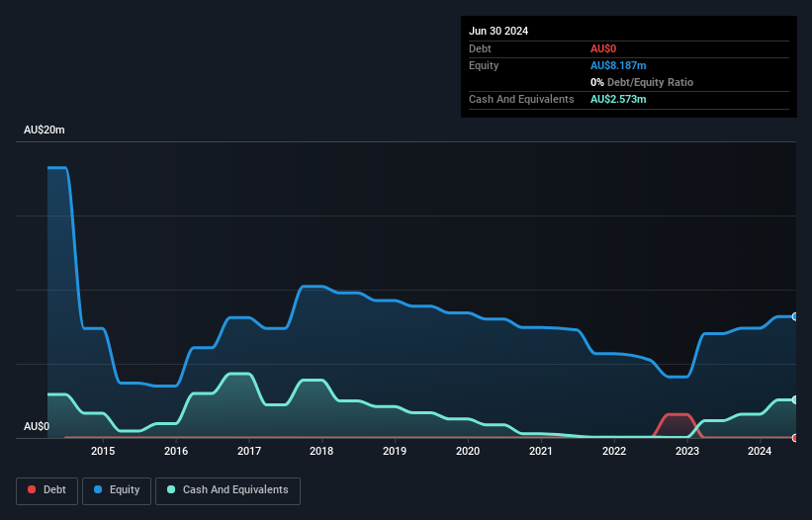Click the 2023 x-axis label
The width and height of the screenshot is (812, 520).
(x=687, y=451)
